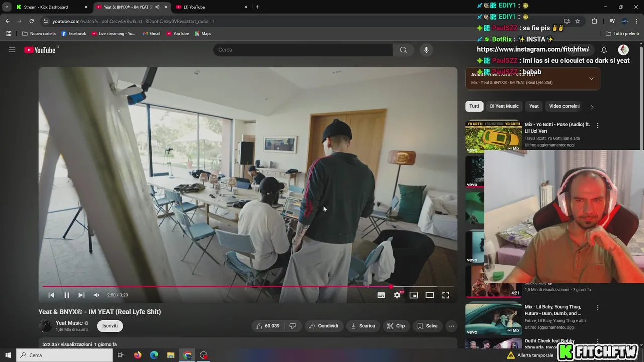Viewport: 644px width, 362px height.
Task: Save video with Salva button
Action: coord(427,326)
